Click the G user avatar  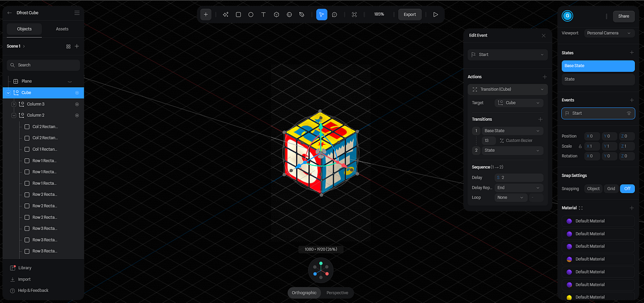pos(567,16)
